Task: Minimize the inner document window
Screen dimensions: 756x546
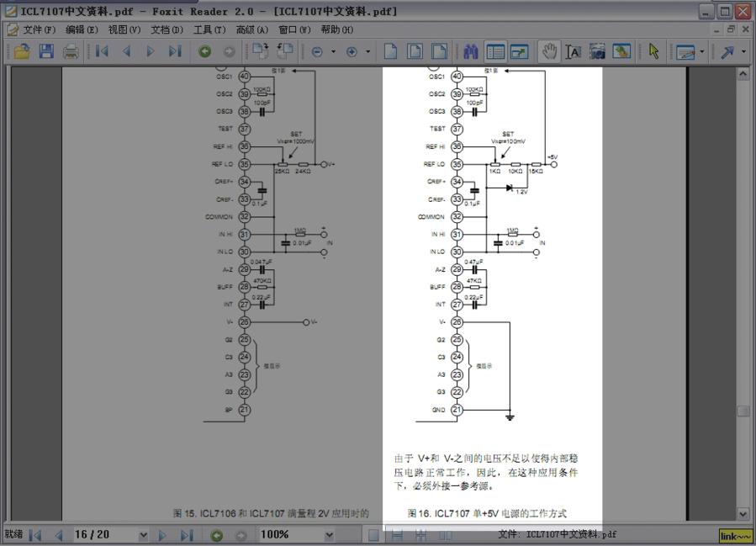Action: tap(717, 29)
